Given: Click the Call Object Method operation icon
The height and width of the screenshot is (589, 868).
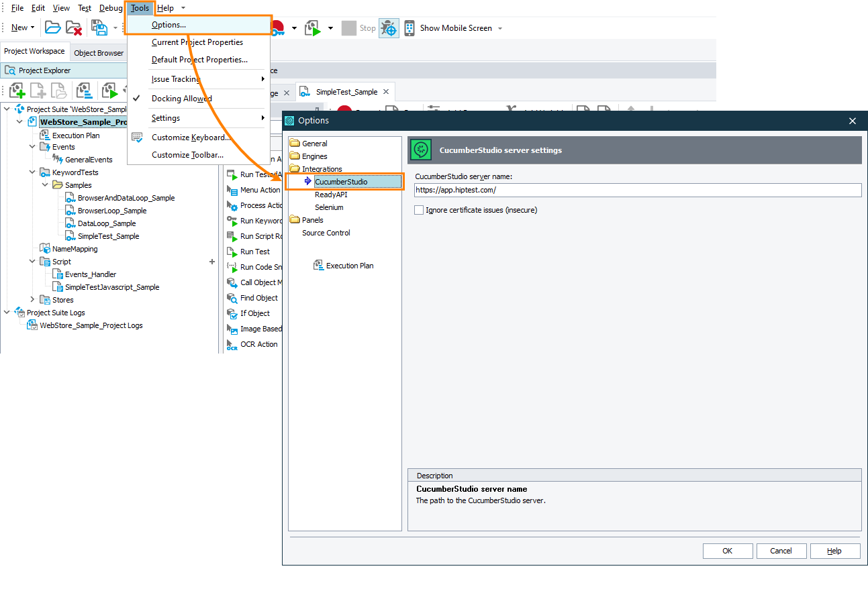Looking at the screenshot, I should pyautogui.click(x=232, y=282).
